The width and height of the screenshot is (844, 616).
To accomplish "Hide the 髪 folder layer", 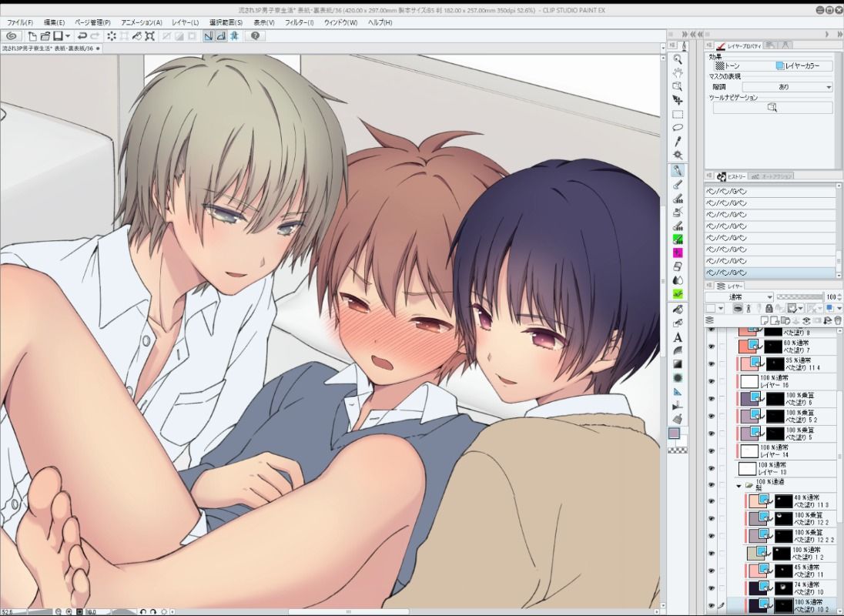I will [711, 485].
